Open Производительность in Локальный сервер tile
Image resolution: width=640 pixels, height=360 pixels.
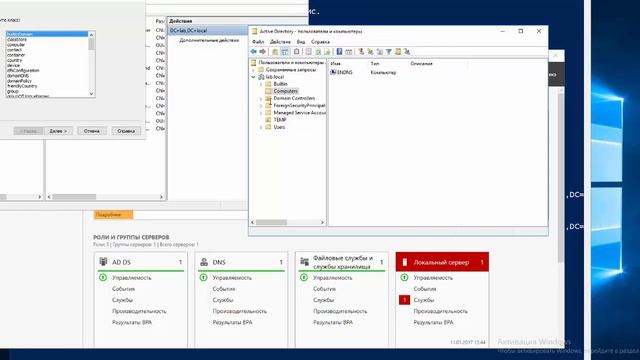[x=440, y=311]
